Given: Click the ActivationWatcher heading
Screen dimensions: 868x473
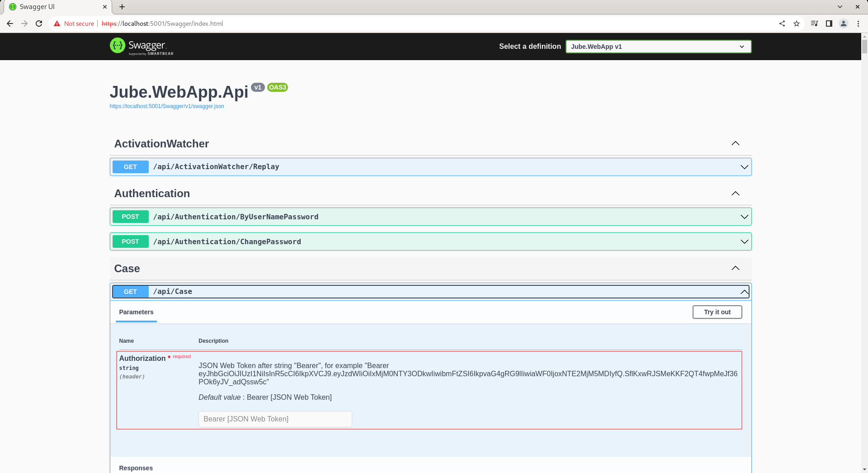Looking at the screenshot, I should 161,144.
